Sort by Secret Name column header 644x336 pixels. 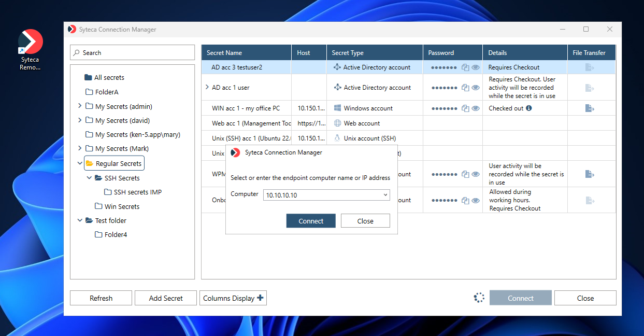[x=224, y=53]
